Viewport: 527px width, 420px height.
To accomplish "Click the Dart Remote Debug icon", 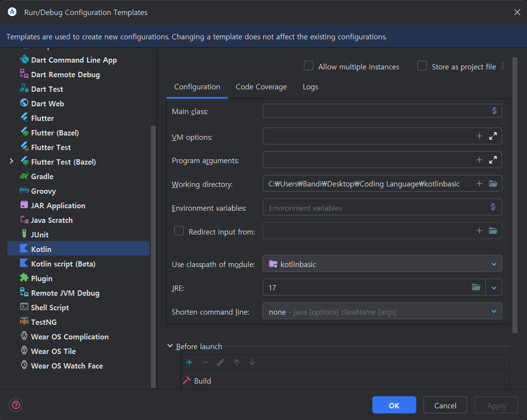I will tap(24, 74).
